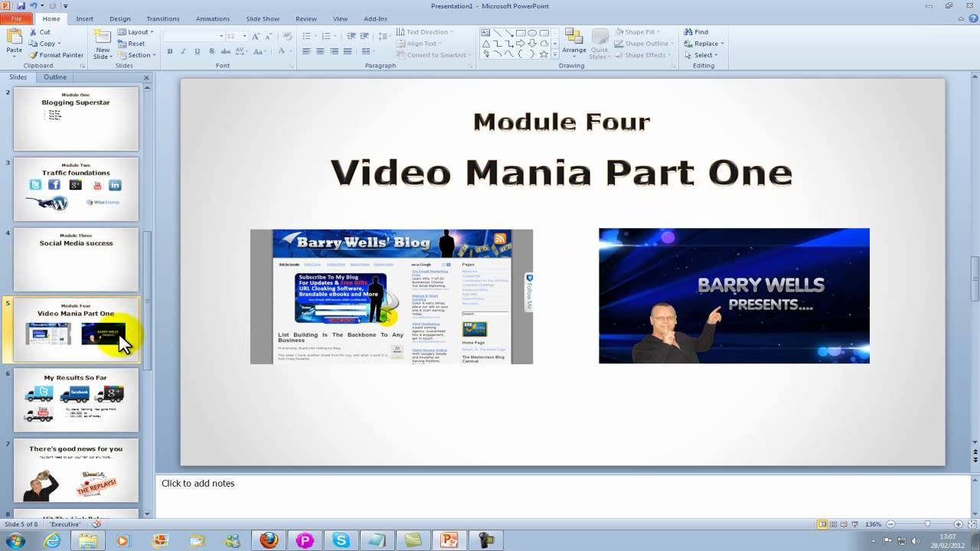The height and width of the screenshot is (551, 980).
Task: Click the Slide Show view icon
Action: click(854, 524)
